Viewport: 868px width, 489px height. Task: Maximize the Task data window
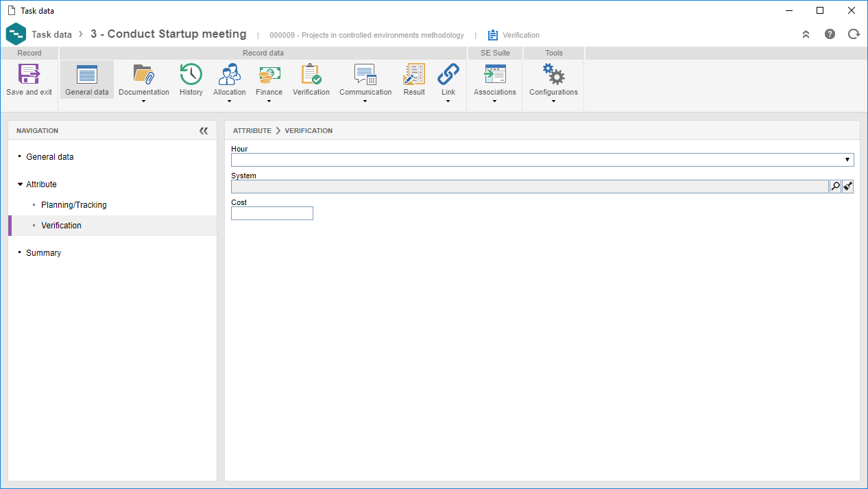pyautogui.click(x=820, y=10)
